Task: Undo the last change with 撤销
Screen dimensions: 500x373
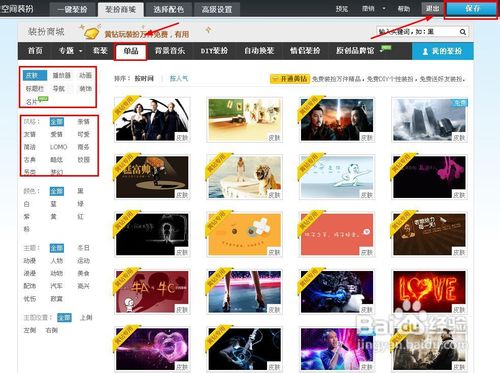Action: point(368,9)
